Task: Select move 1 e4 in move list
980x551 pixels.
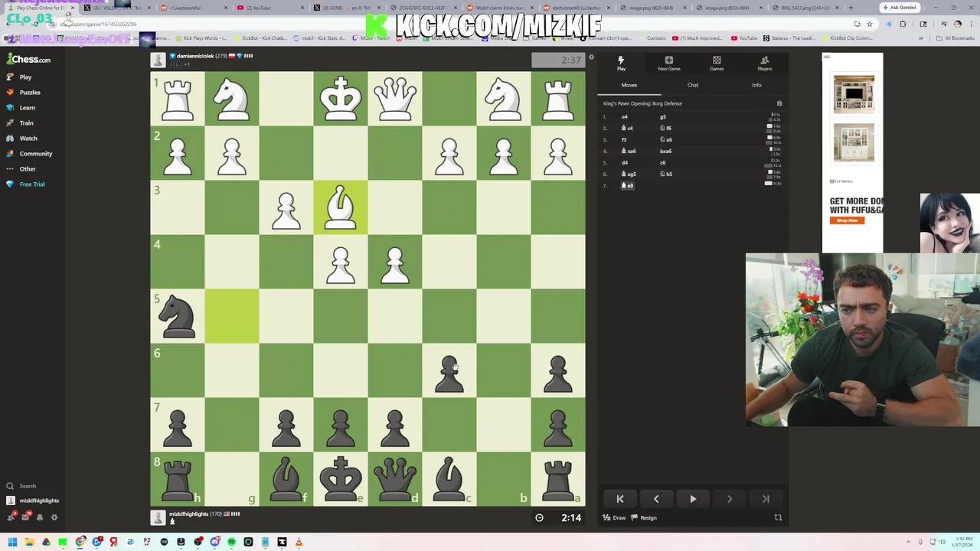Action: pos(625,117)
